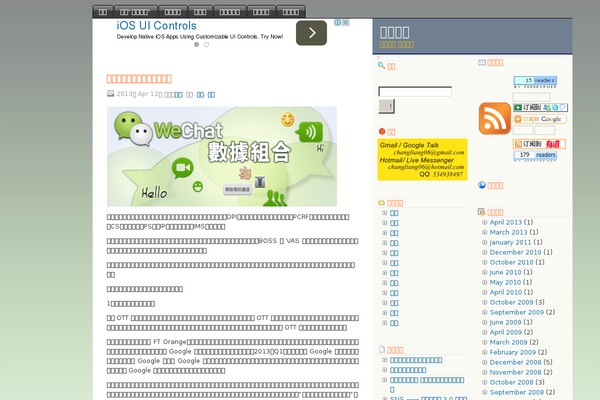The height and width of the screenshot is (400, 600).
Task: Open the recent post starting with SNS
Action: click(429, 398)
